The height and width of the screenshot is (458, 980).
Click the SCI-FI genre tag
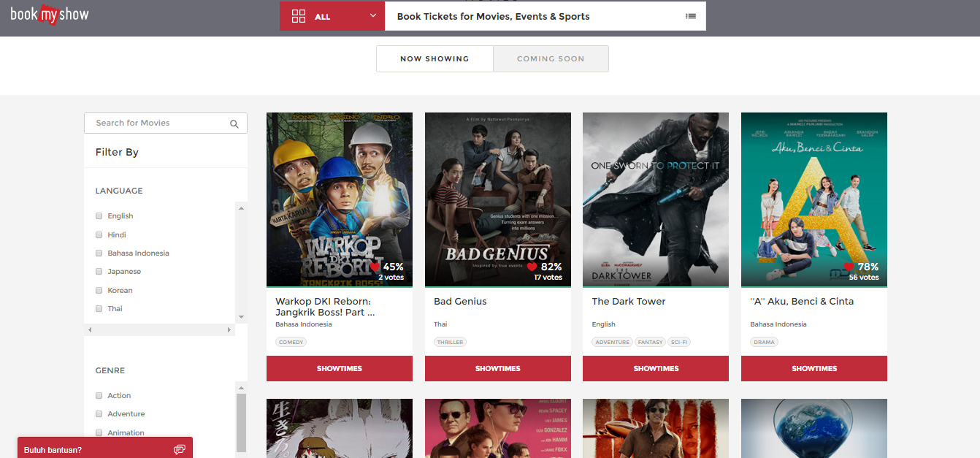click(x=679, y=342)
